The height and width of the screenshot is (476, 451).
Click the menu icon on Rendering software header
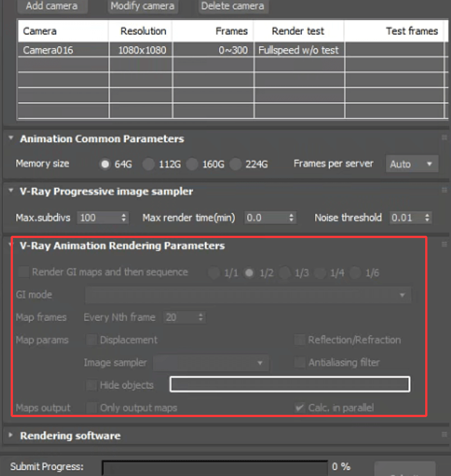click(x=445, y=435)
